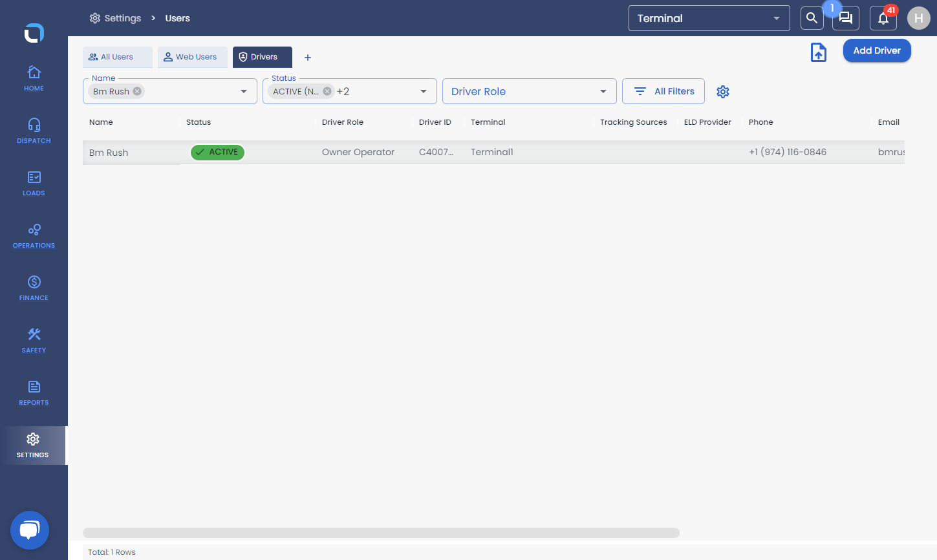The image size is (937, 560).
Task: Open the messages chat icon
Action: pos(846,18)
